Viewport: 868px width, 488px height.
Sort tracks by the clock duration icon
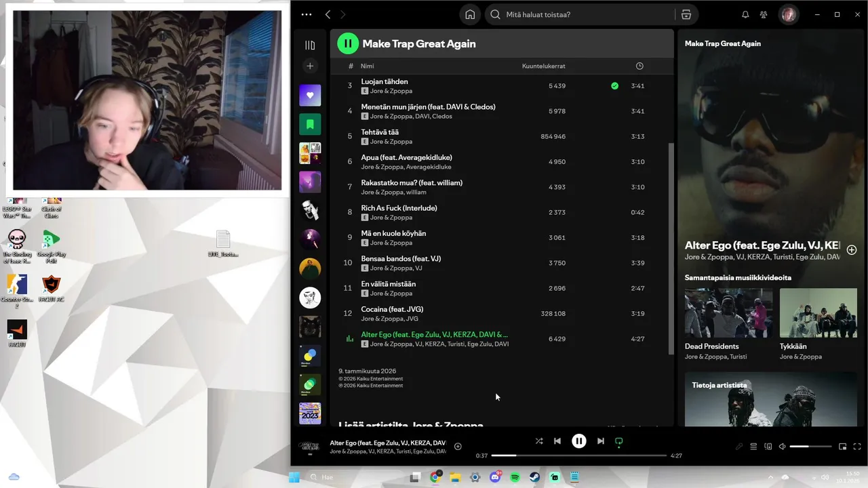click(x=639, y=66)
